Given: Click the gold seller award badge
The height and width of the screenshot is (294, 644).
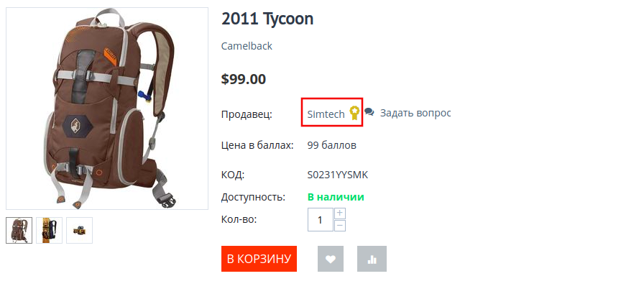Looking at the screenshot, I should tap(354, 112).
